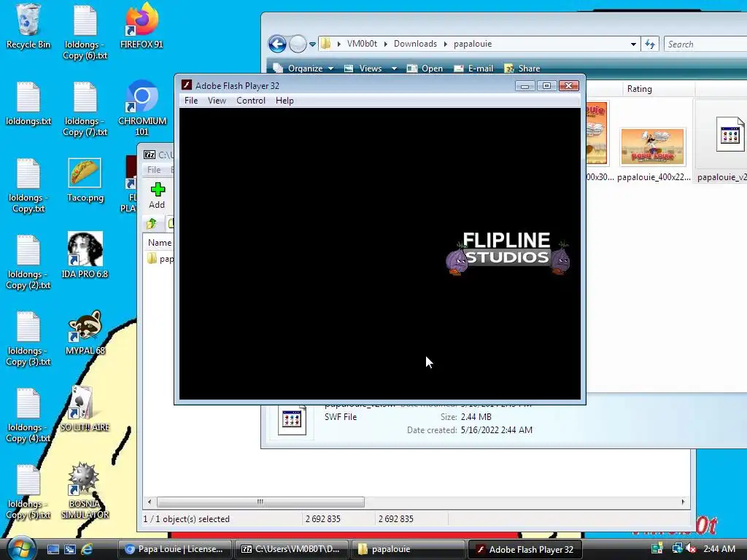Open Flash Player View menu

point(217,101)
